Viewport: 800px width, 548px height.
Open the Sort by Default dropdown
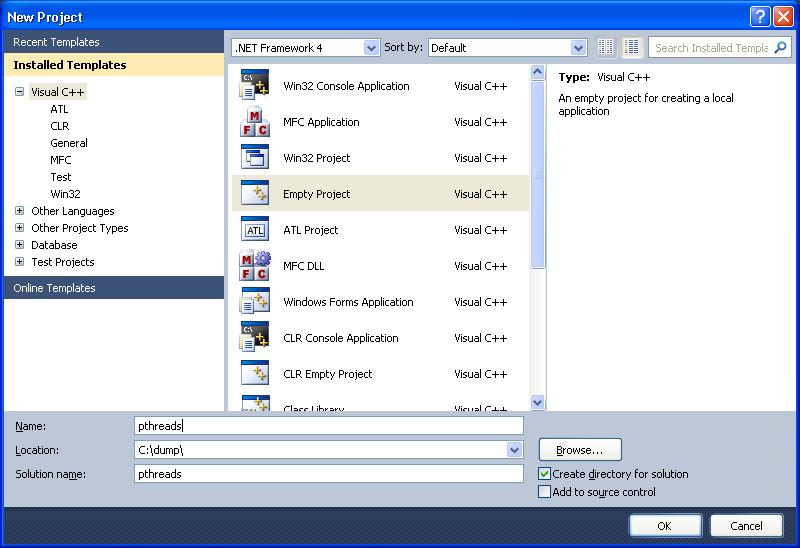pos(578,48)
